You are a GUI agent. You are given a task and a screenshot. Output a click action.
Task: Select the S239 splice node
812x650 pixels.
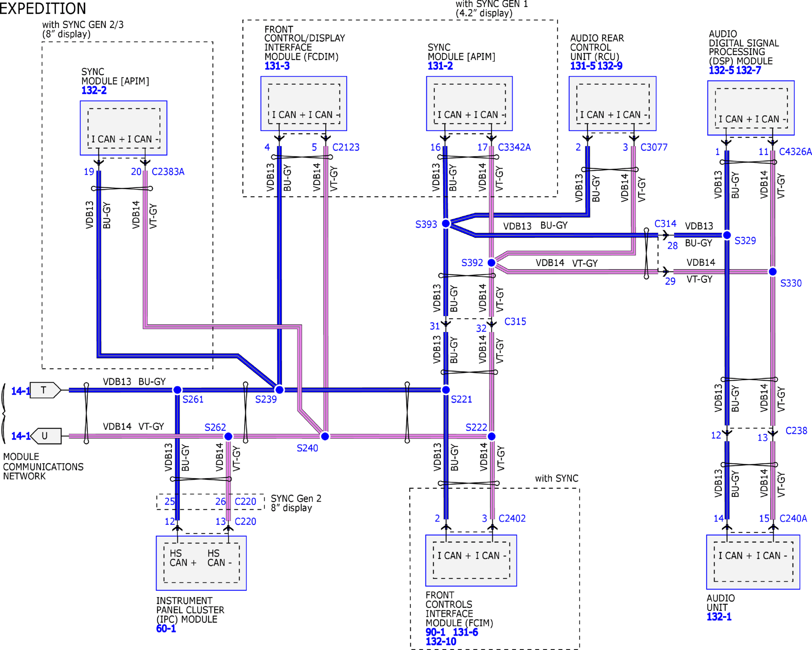(x=279, y=389)
